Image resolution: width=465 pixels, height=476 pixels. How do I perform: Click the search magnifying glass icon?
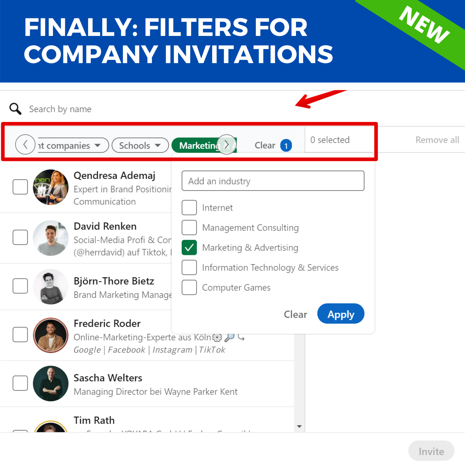pyautogui.click(x=15, y=109)
